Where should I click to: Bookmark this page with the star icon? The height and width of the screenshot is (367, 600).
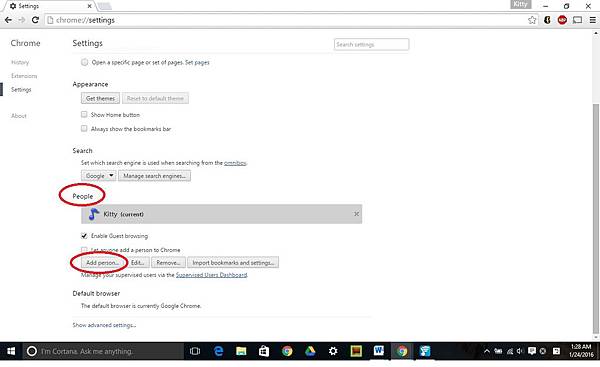pyautogui.click(x=532, y=20)
